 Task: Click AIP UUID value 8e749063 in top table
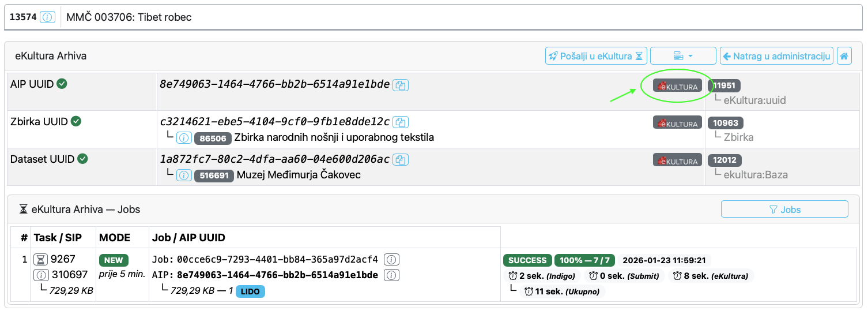(x=275, y=85)
